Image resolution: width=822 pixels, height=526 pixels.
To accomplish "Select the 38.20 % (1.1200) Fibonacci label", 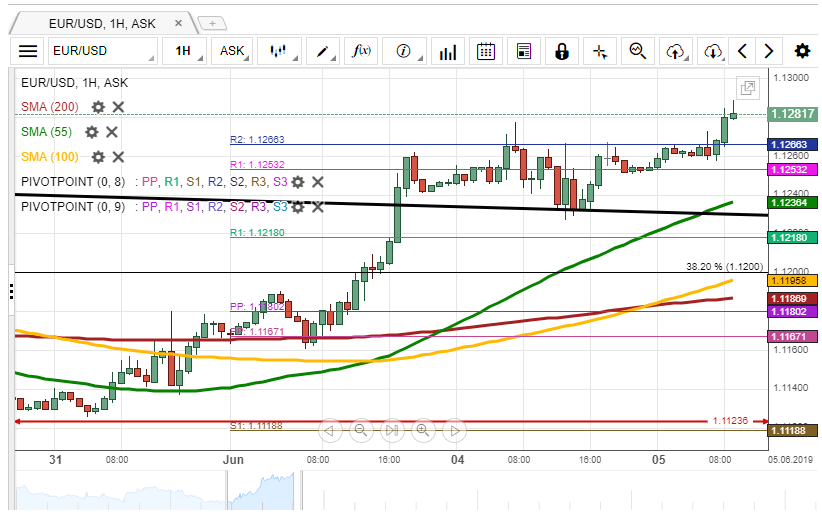I will 724,267.
